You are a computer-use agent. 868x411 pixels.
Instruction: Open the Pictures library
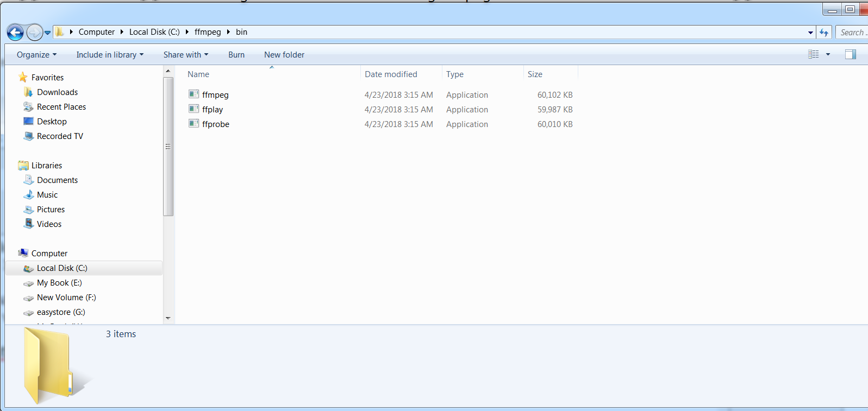coord(51,210)
